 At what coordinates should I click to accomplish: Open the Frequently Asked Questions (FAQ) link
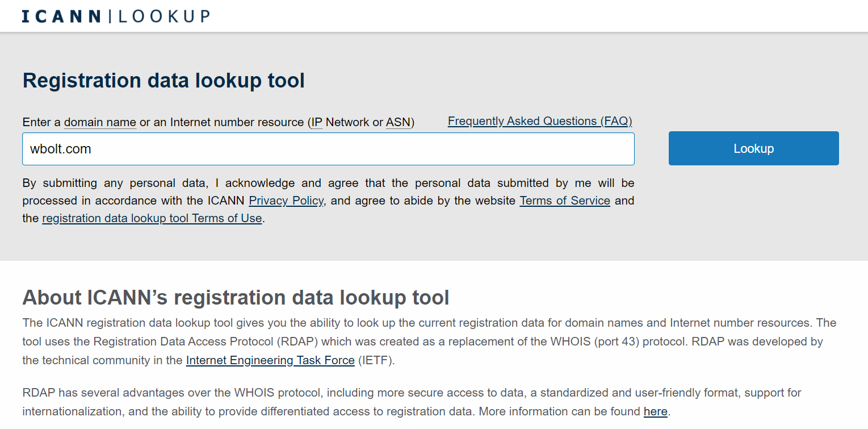539,121
